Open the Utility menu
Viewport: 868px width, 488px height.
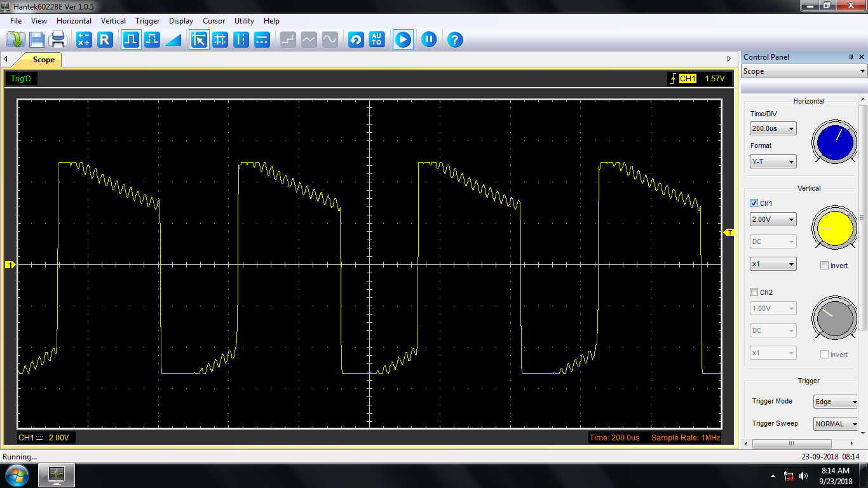245,21
